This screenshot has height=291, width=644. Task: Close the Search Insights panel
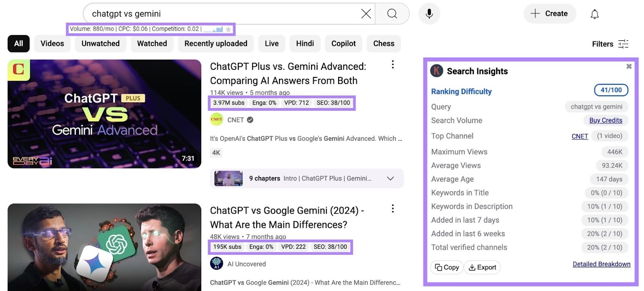click(629, 67)
